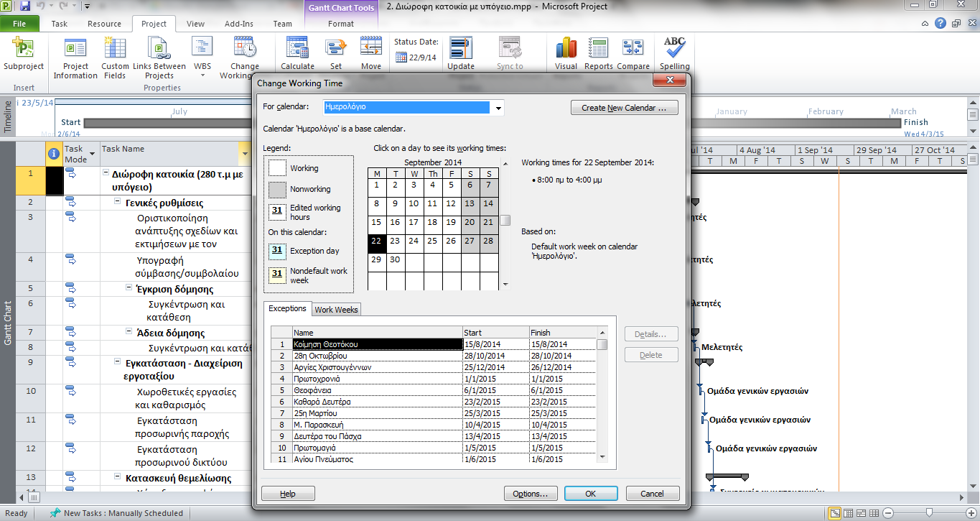Click the Calculate Project icon
Viewport: 980px width, 521px height.
pos(297,47)
